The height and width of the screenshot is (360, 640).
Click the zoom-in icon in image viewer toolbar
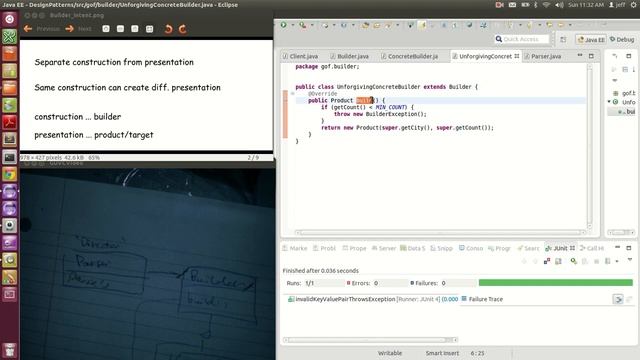[x=106, y=29]
